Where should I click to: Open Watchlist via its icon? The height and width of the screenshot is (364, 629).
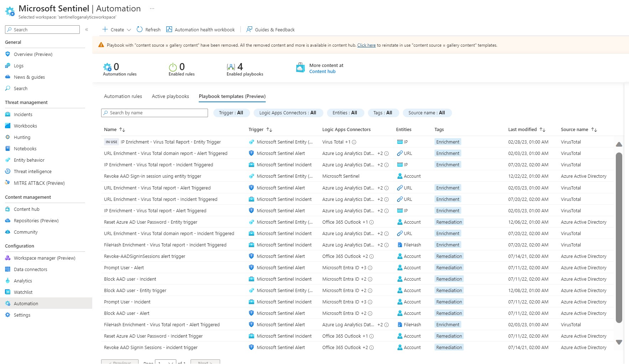point(8,292)
